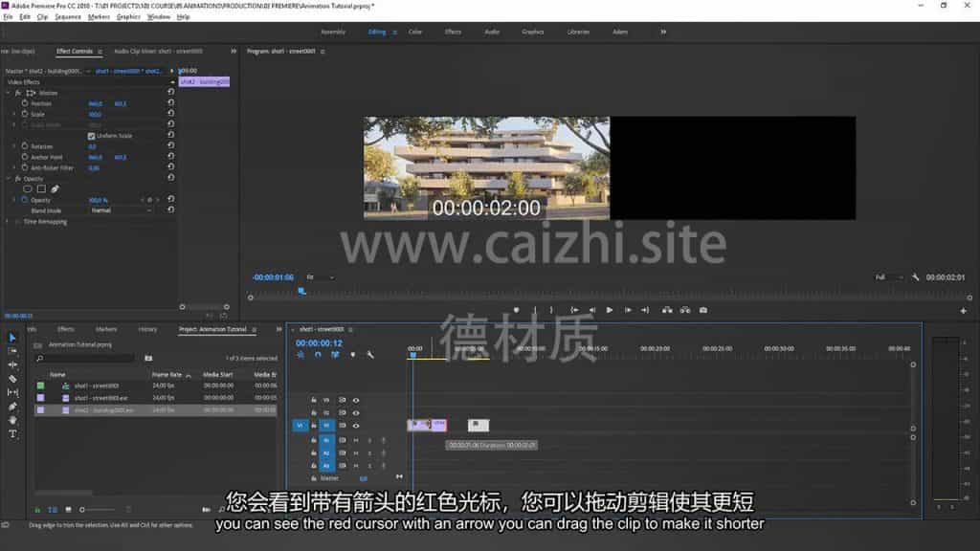This screenshot has width=980, height=551.
Task: Toggle snap magnet in timeline
Action: pyautogui.click(x=318, y=355)
